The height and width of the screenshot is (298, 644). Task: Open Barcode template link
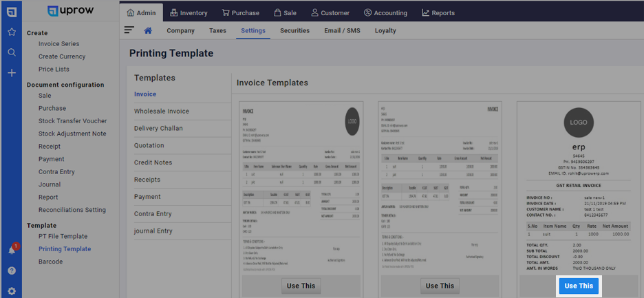tap(50, 262)
